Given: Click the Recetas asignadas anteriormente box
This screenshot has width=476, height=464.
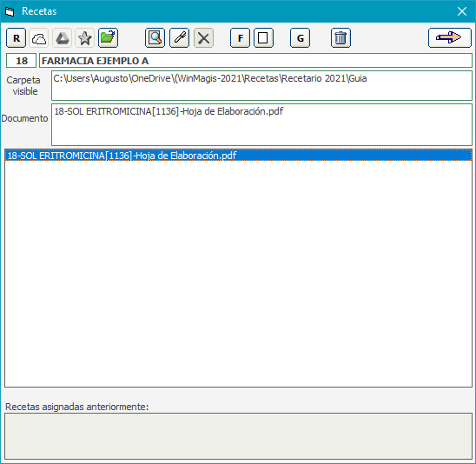Looking at the screenshot, I should [238, 435].
